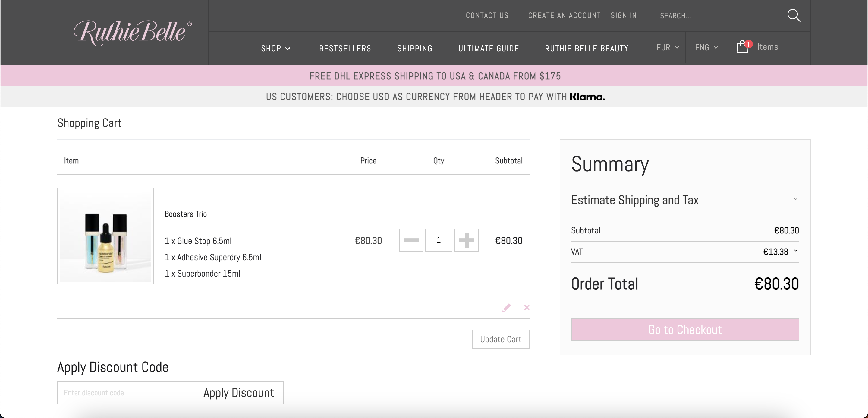Viewport: 868px width, 418px height.
Task: Go to the Bestsellers menu item
Action: coord(345,49)
